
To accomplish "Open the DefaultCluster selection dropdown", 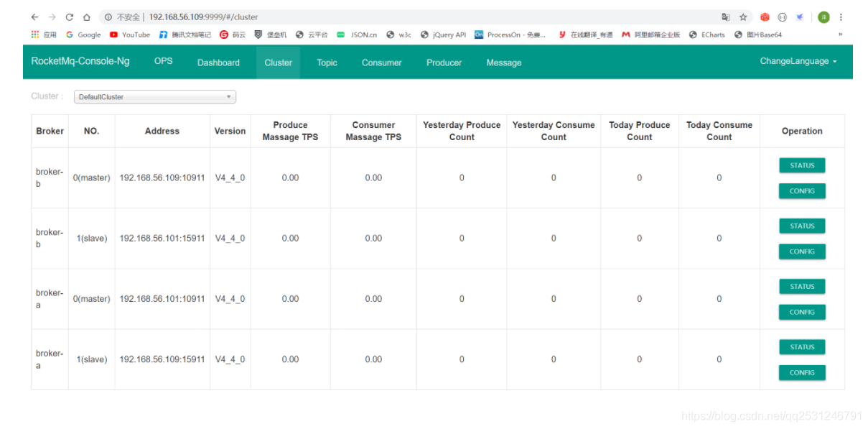I will coord(155,97).
